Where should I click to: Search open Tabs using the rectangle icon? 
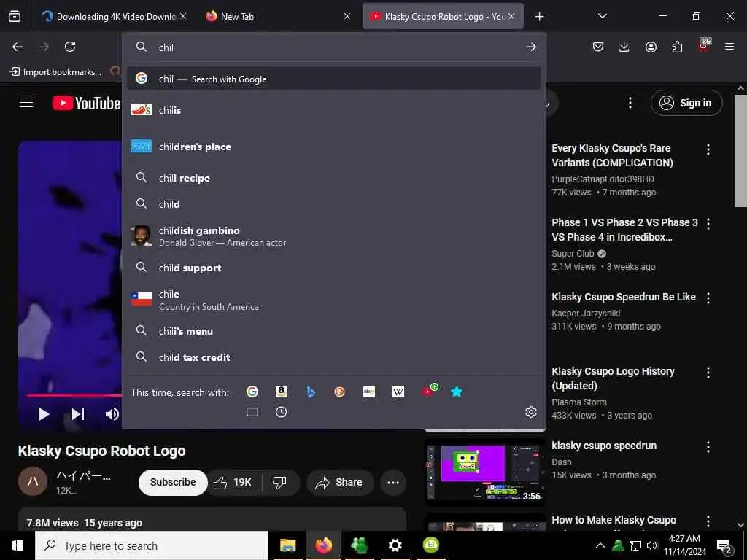(252, 413)
